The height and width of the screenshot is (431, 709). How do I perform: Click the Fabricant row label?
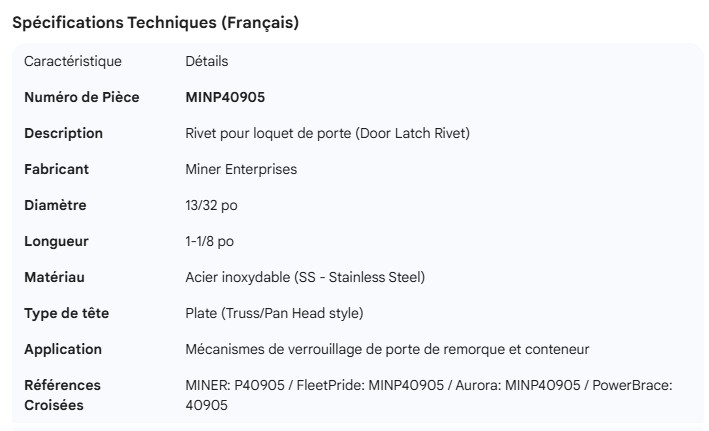tap(56, 169)
